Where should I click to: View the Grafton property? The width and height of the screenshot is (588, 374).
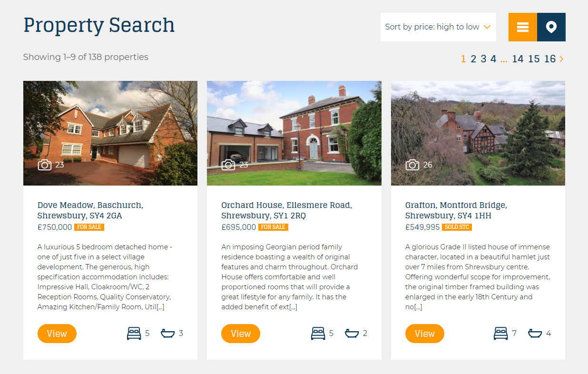[425, 334]
